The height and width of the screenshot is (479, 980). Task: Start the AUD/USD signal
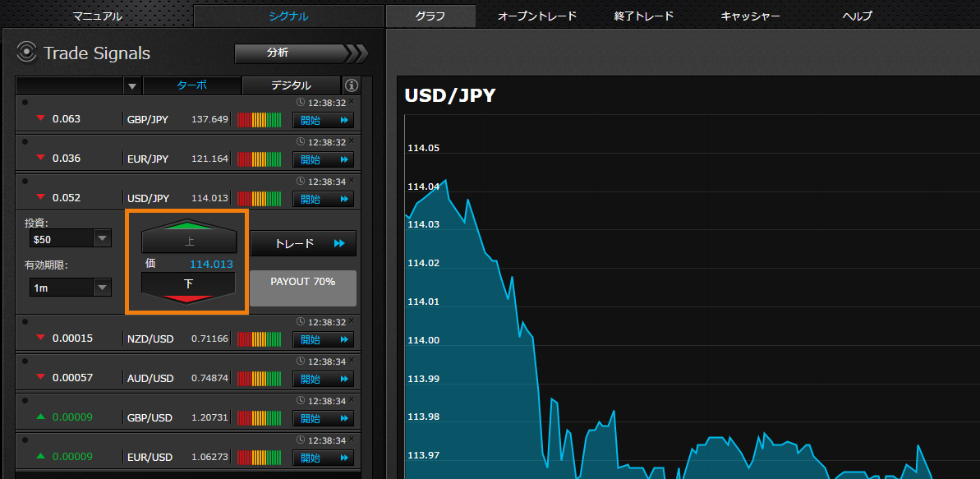[323, 379]
